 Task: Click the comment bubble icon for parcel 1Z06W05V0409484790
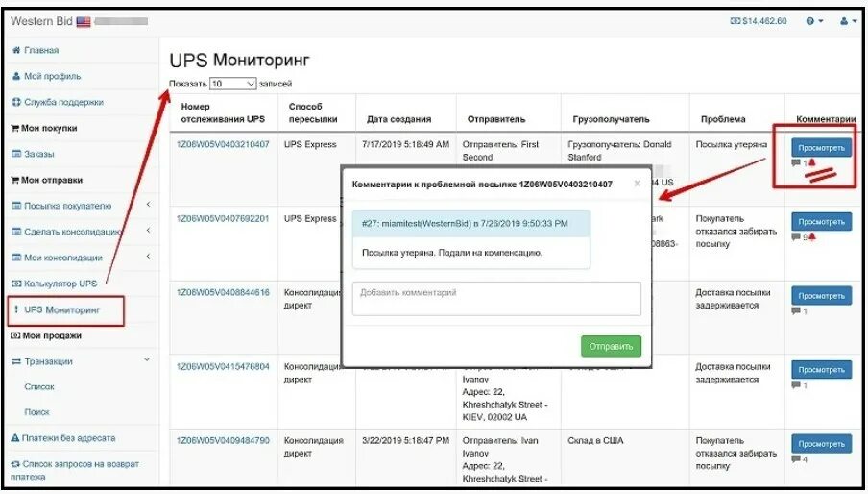tap(796, 459)
